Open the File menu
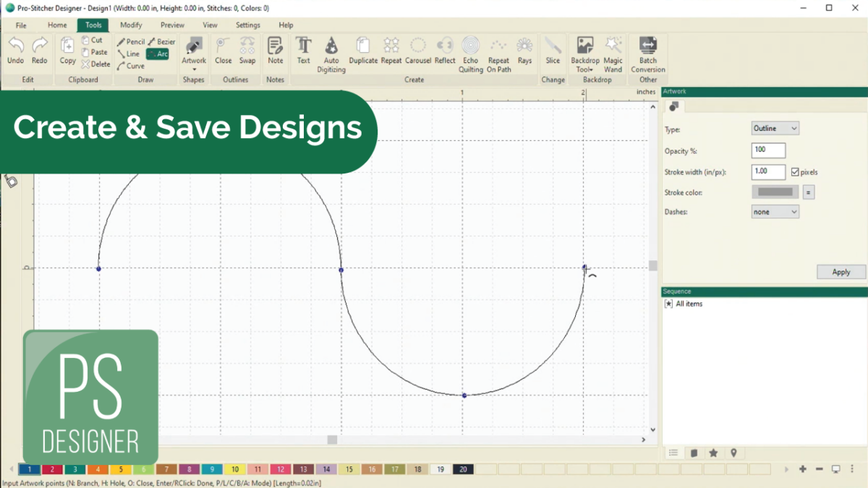This screenshot has width=868, height=488. tap(21, 25)
